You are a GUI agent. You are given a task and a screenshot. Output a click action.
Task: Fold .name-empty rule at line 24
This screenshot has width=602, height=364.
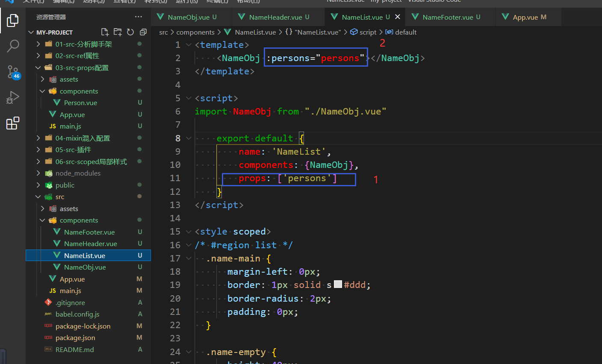pos(189,352)
